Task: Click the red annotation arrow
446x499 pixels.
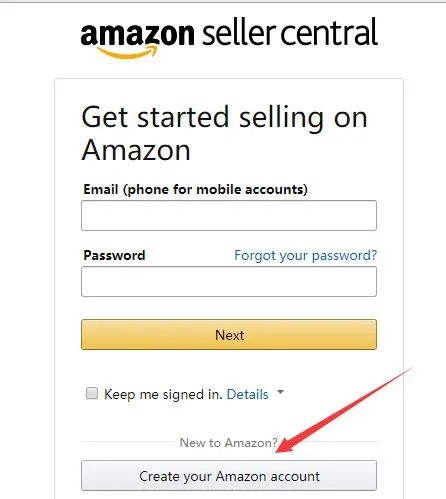Action: coord(344,411)
